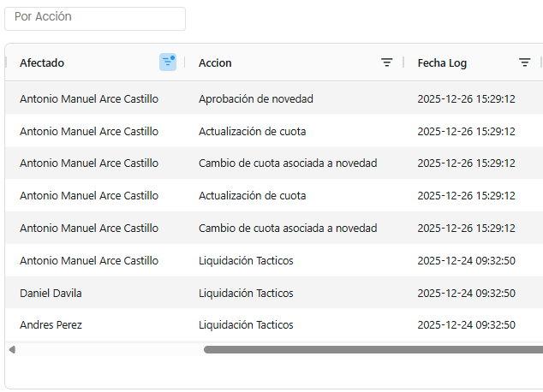The height and width of the screenshot is (392, 543).
Task: Sort by the Fecha Log column header
Action: click(x=442, y=62)
